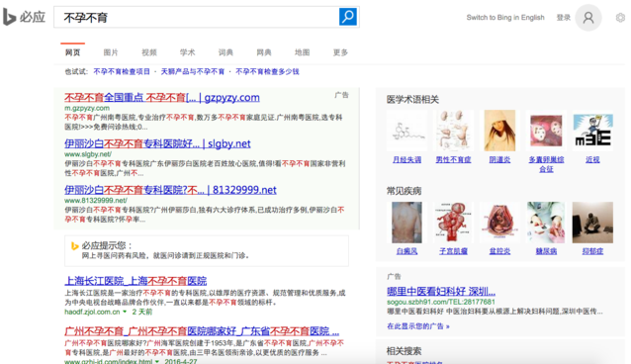Click the 子宫肌瘤 thumbnail image
The width and height of the screenshot is (631, 364).
click(x=454, y=223)
